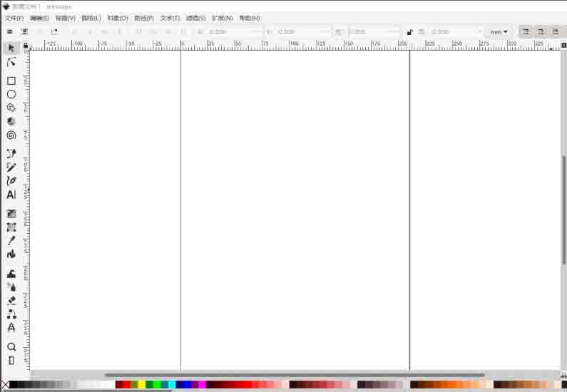Select the Selector arrow tool

(x=11, y=48)
